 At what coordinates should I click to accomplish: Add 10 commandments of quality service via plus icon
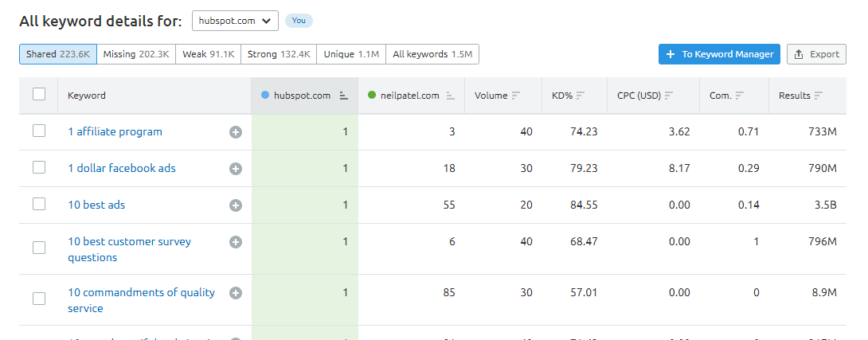(236, 293)
